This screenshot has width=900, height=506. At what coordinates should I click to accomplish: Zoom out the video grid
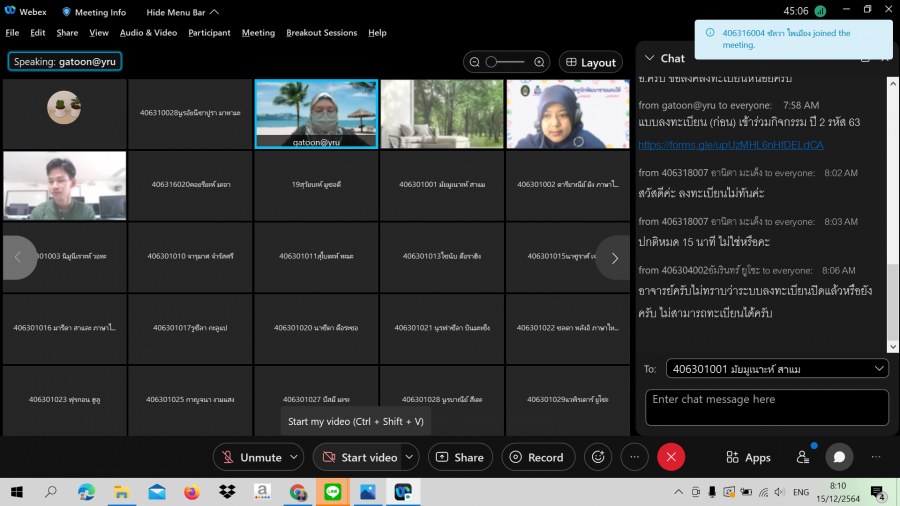pyautogui.click(x=474, y=62)
